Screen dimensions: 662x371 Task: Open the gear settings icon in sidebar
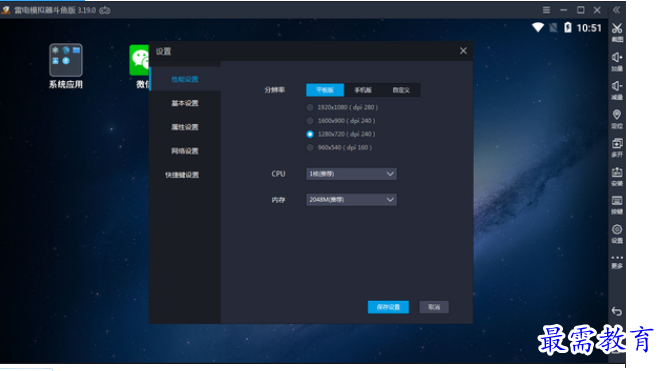(617, 229)
